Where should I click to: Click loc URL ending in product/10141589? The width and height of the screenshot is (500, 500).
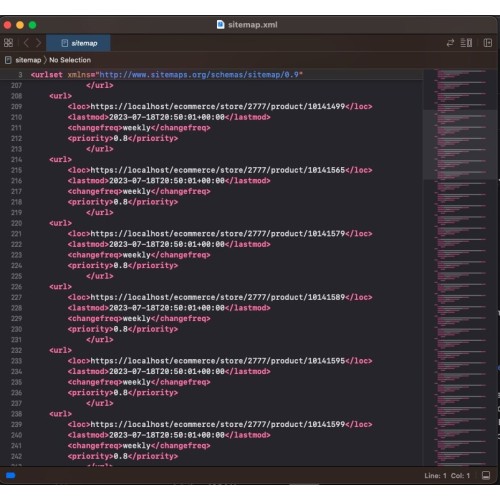(x=218, y=297)
